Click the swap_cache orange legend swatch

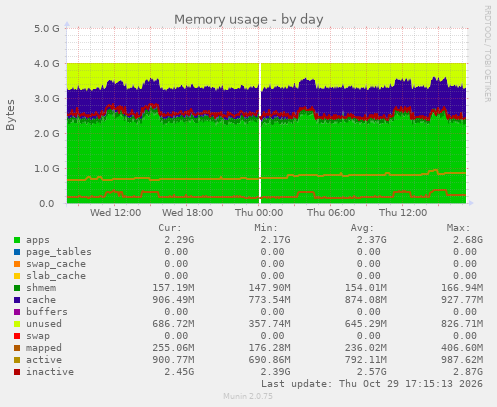tap(17, 264)
